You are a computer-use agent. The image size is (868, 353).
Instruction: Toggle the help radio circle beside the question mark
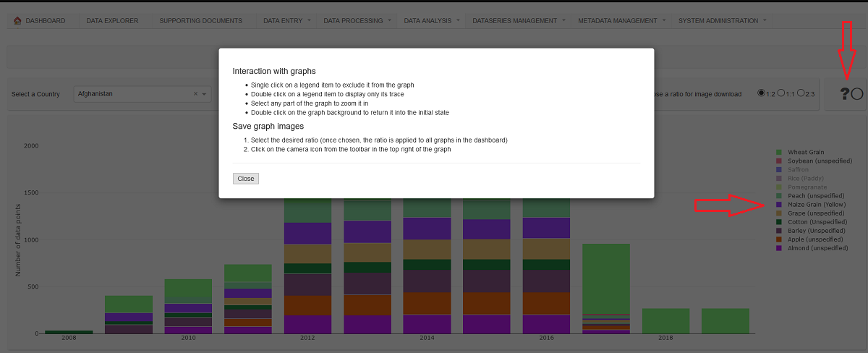pyautogui.click(x=857, y=93)
